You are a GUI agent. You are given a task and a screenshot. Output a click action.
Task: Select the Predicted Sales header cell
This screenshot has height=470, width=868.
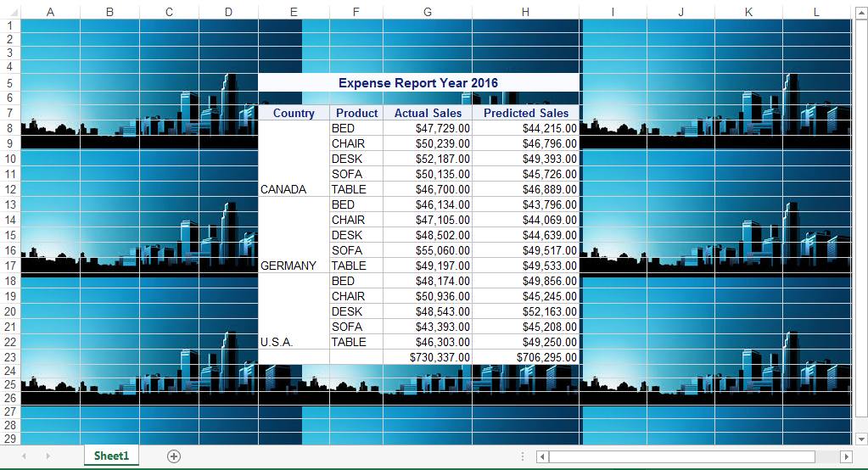[x=525, y=113]
